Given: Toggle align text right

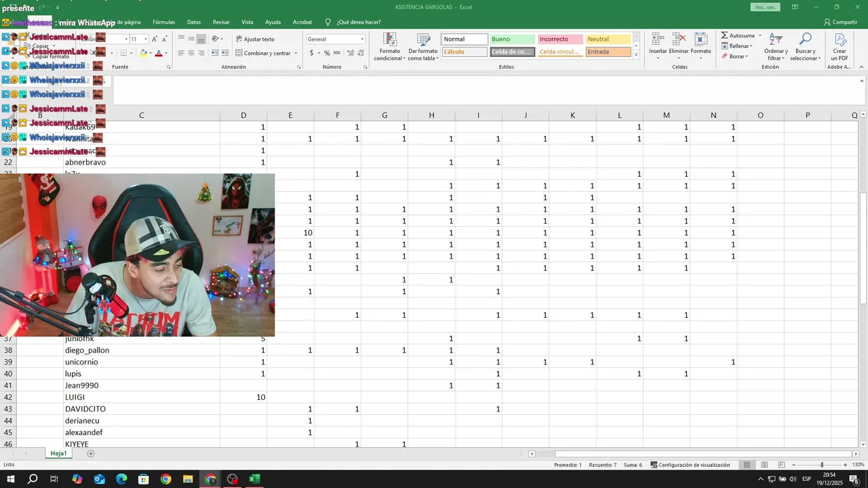Looking at the screenshot, I should point(201,53).
